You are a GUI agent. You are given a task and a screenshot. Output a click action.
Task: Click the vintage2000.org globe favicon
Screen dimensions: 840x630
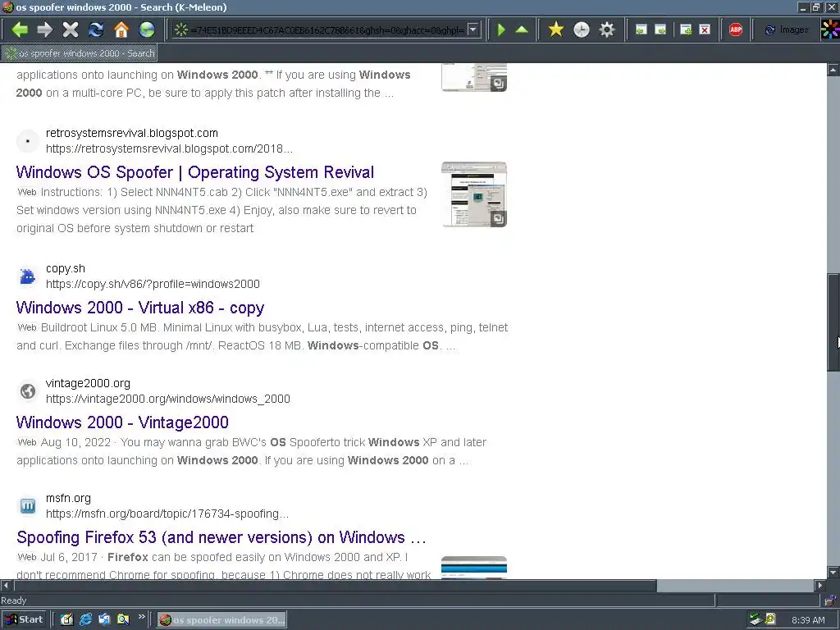[27, 391]
